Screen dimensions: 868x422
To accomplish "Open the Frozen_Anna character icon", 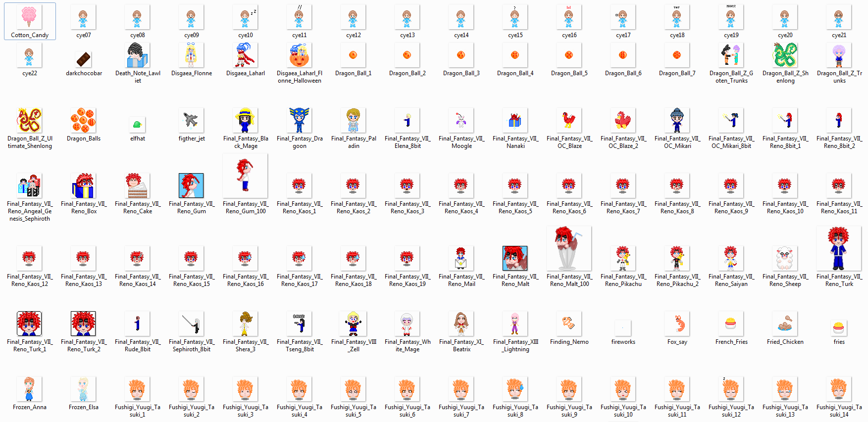I will 29,389.
